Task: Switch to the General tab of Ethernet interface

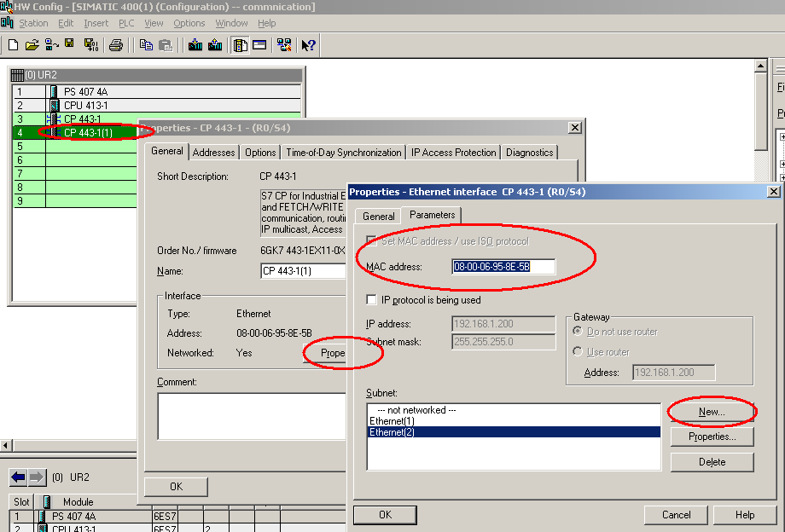Action: [378, 217]
